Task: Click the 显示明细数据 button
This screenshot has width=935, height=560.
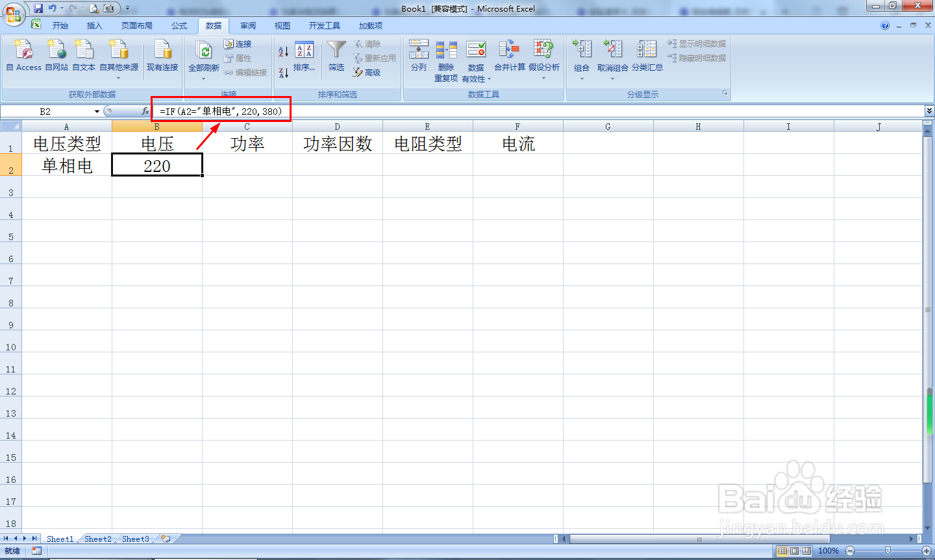Action: [697, 44]
